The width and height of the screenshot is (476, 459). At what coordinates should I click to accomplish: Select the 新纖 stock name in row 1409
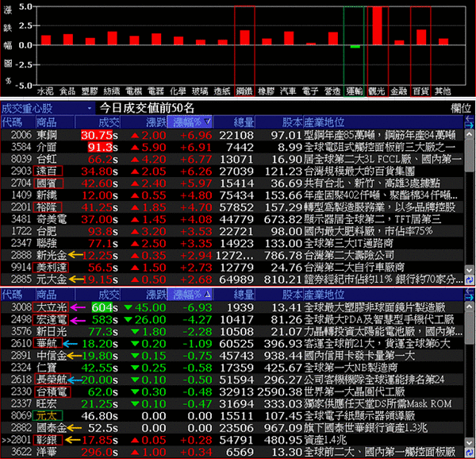[47, 195]
